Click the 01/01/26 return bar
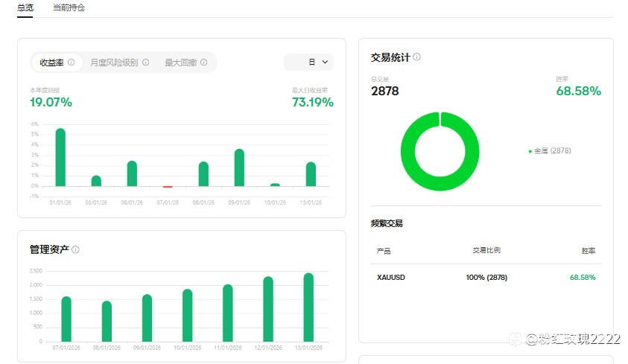The width and height of the screenshot is (628, 364). (x=60, y=157)
